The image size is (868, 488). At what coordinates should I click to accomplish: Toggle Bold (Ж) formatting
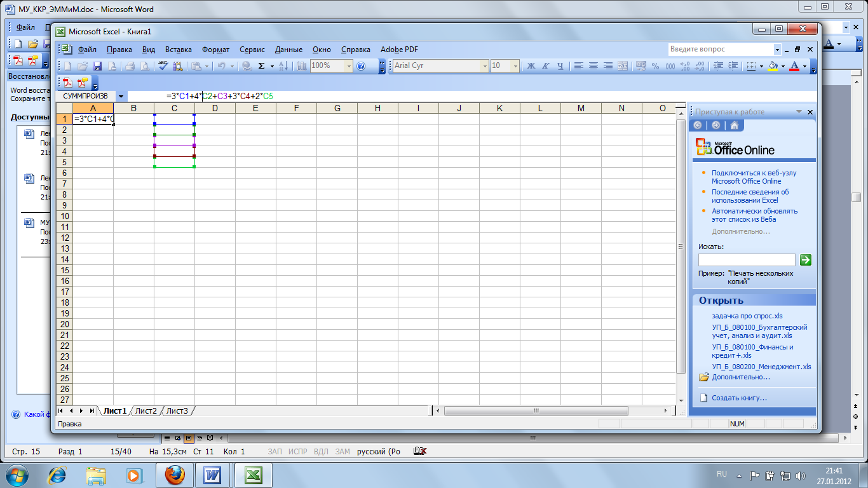click(x=531, y=65)
